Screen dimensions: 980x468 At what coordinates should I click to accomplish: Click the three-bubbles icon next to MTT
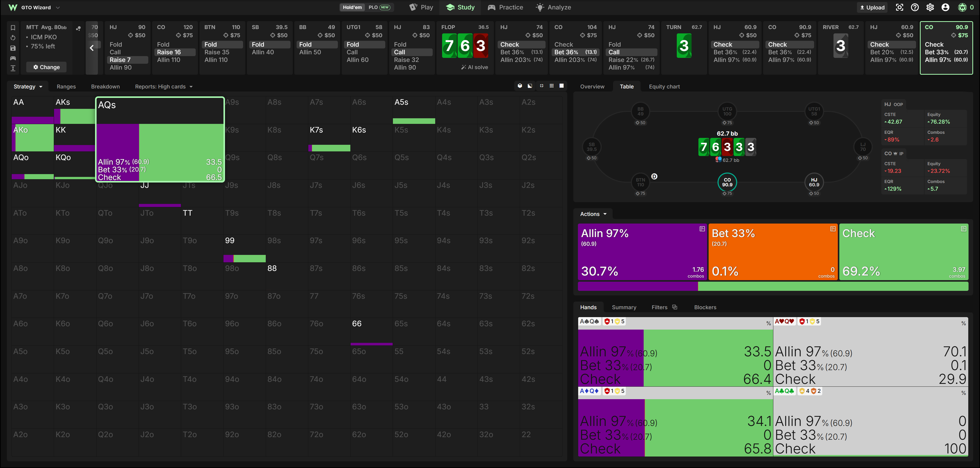point(78,28)
